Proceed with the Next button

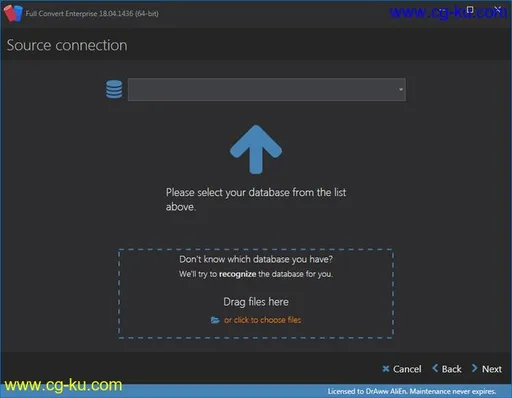487,369
